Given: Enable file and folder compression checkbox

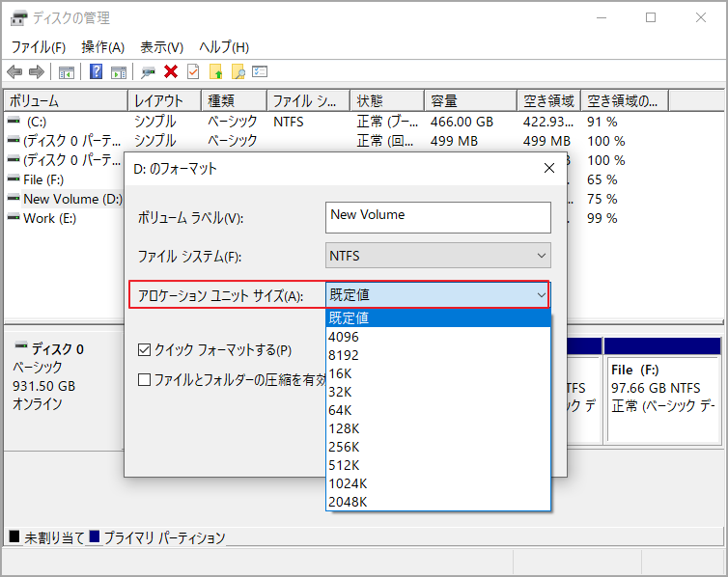Looking at the screenshot, I should pyautogui.click(x=145, y=380).
